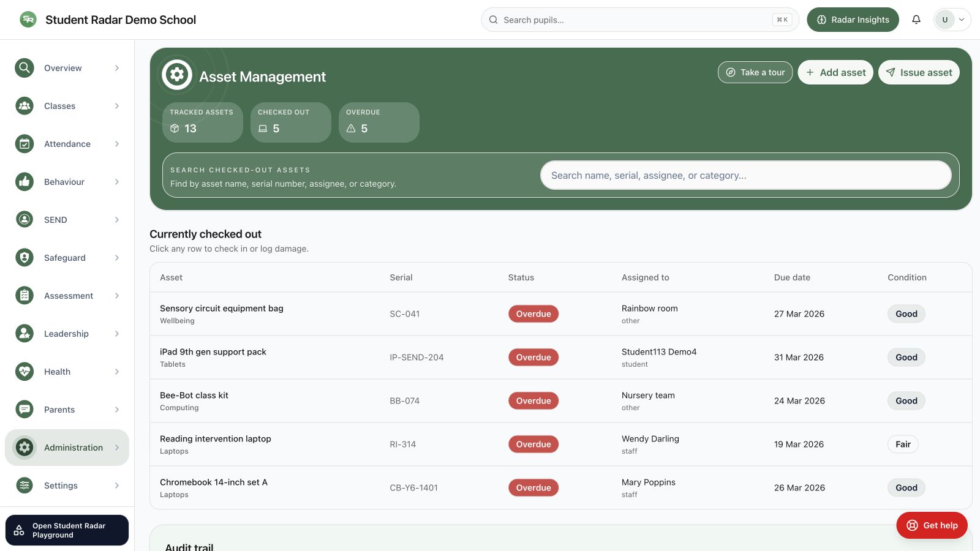Click the checked-out assets search box
The width and height of the screenshot is (980, 551).
tap(745, 175)
